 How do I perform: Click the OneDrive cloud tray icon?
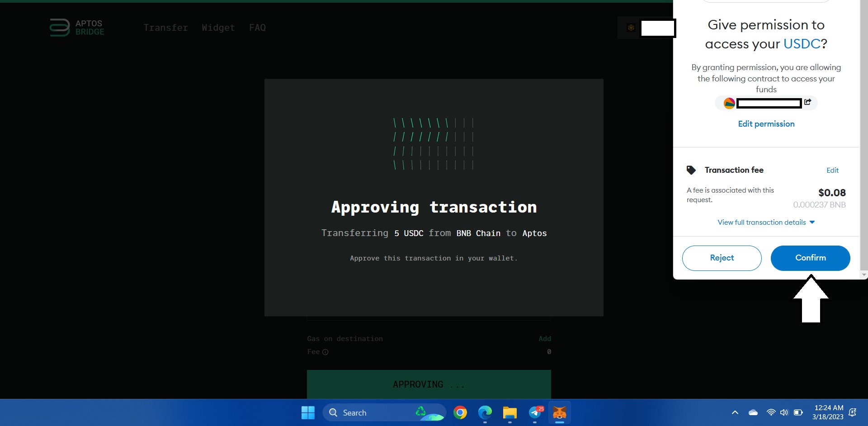point(753,412)
